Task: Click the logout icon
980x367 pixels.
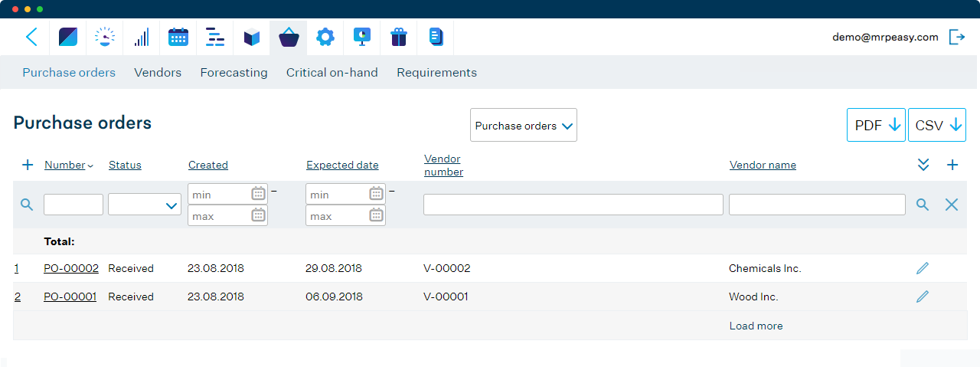Action: coord(956,37)
